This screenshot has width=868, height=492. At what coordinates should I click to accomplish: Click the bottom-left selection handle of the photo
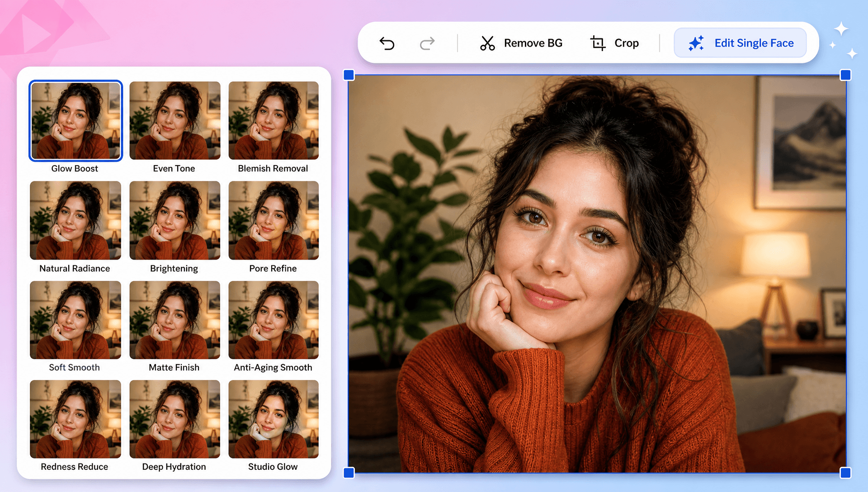coord(349,473)
